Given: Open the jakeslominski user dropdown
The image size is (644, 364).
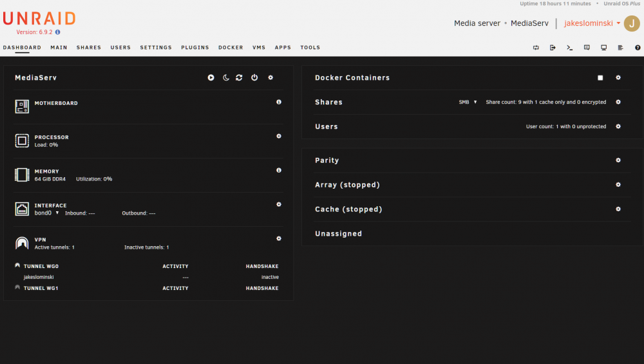Looking at the screenshot, I should pyautogui.click(x=592, y=23).
